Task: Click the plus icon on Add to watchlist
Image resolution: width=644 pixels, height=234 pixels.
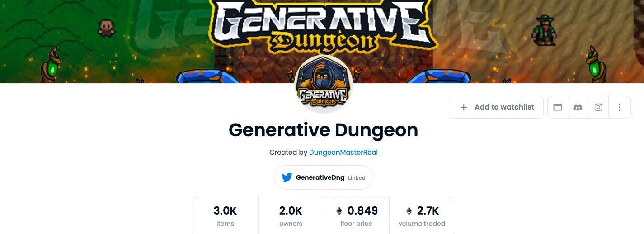Action: (x=463, y=107)
